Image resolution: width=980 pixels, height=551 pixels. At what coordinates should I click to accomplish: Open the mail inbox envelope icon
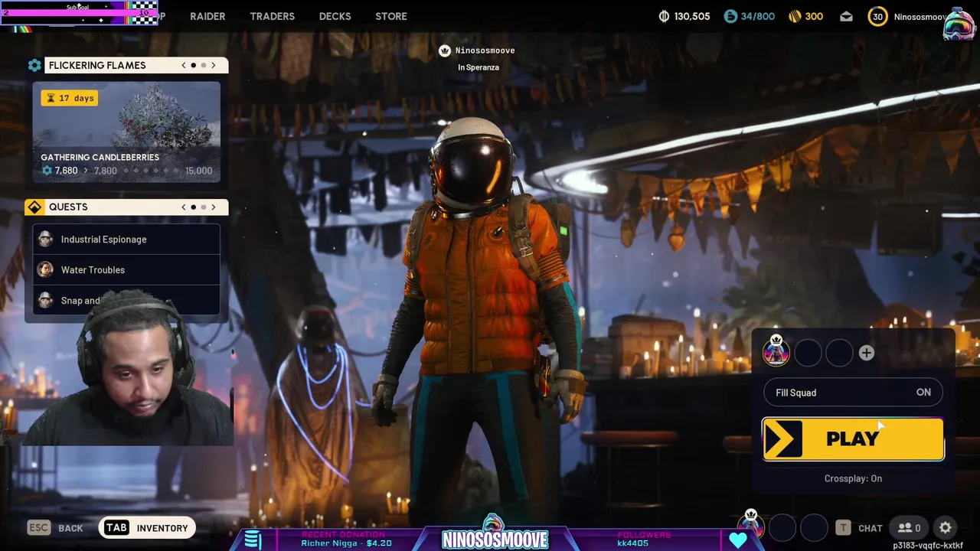(x=846, y=16)
